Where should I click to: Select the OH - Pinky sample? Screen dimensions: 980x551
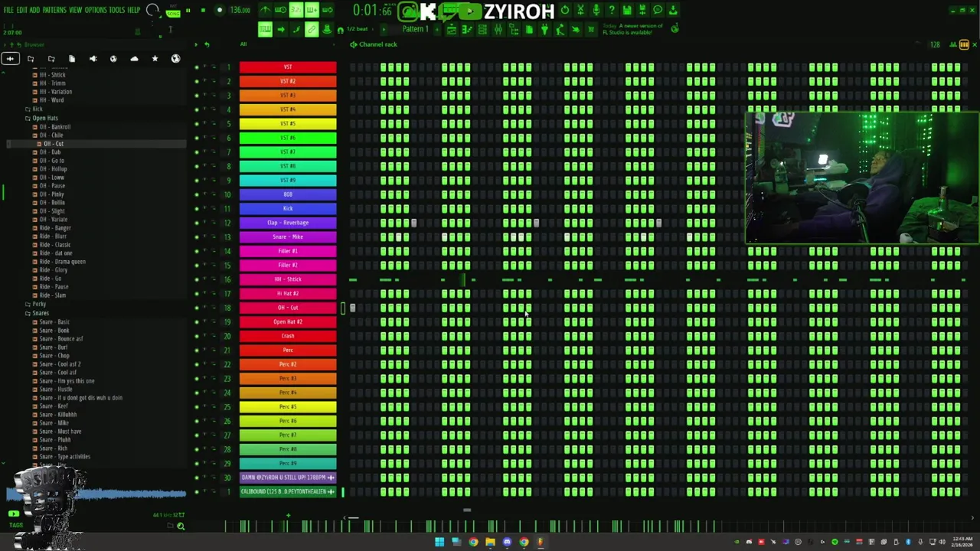(x=51, y=194)
